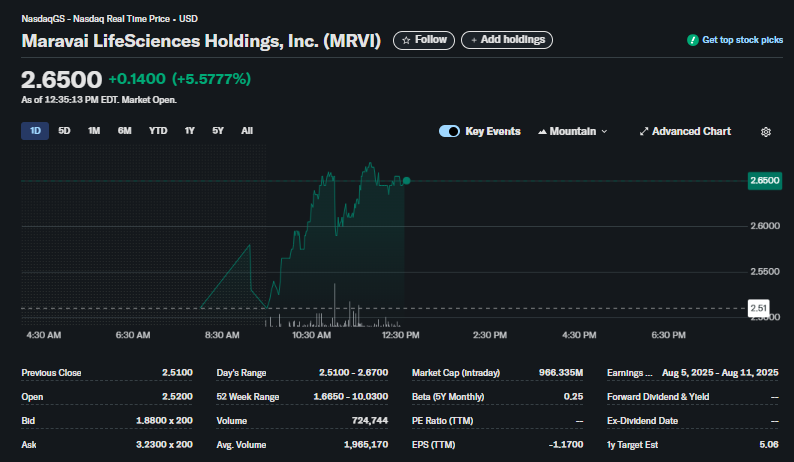Click the Ask value 3.2300 x 200
This screenshot has width=794, height=462.
tap(164, 445)
